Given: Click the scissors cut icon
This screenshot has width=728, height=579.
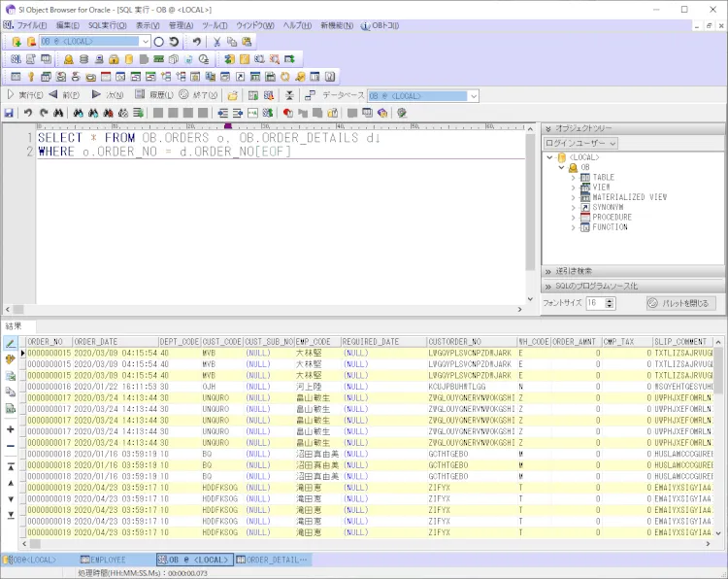Looking at the screenshot, I should tap(216, 42).
